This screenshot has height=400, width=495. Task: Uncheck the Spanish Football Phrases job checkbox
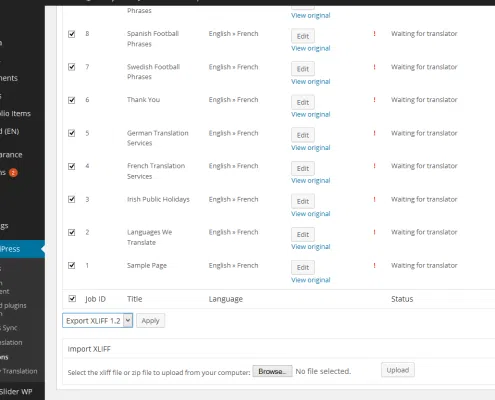(x=72, y=34)
